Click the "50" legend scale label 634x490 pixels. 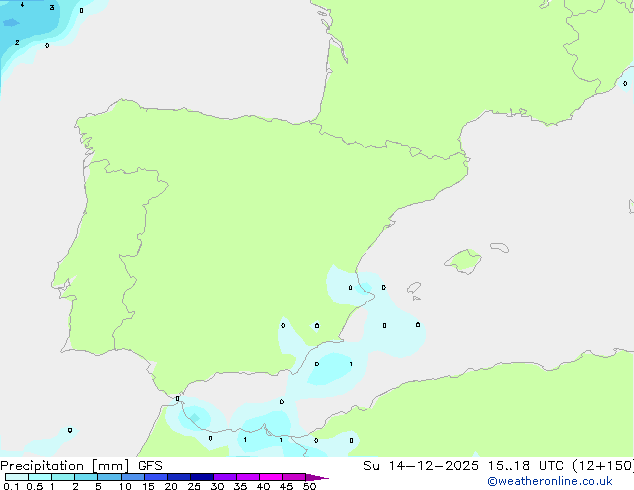coord(309,486)
